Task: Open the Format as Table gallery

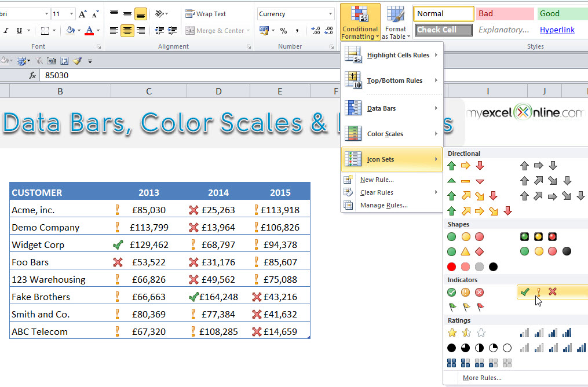Action: [x=396, y=22]
